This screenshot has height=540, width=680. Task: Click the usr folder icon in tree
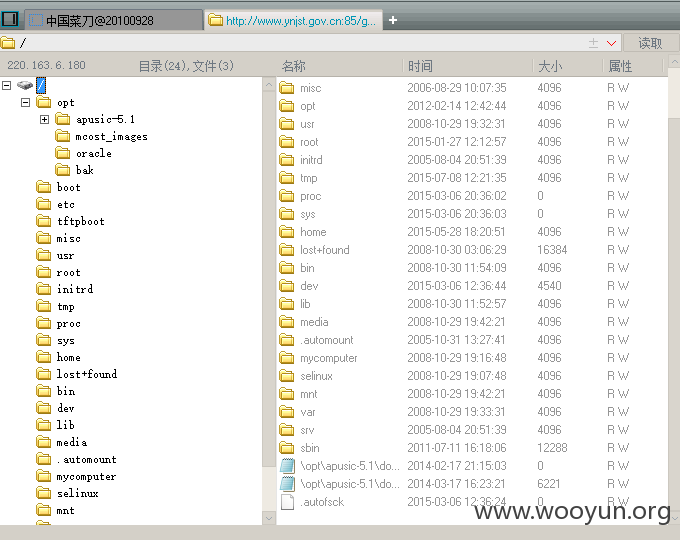coord(43,255)
